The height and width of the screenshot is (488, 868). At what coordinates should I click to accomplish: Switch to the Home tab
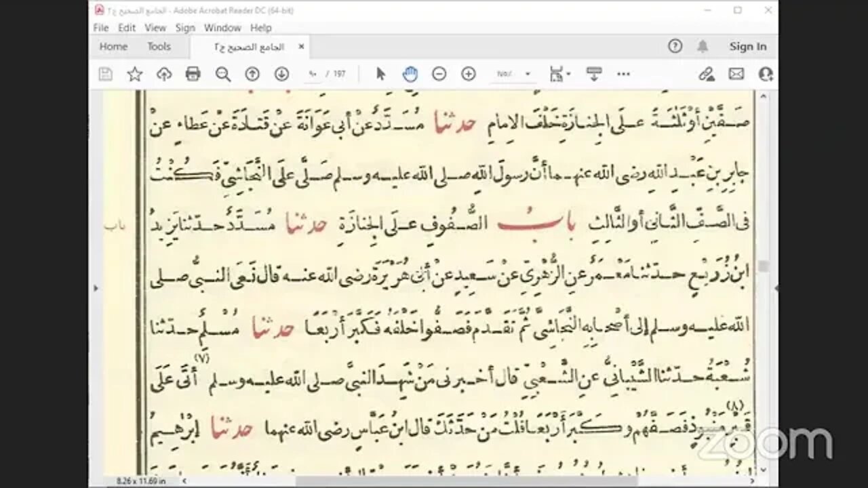(113, 46)
